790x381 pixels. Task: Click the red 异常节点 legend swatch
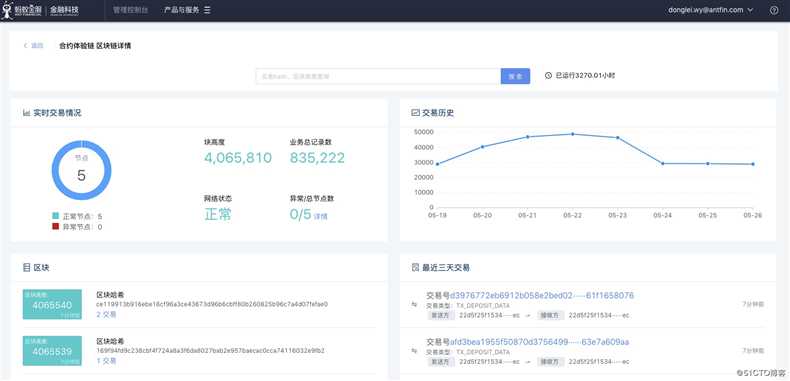click(55, 227)
